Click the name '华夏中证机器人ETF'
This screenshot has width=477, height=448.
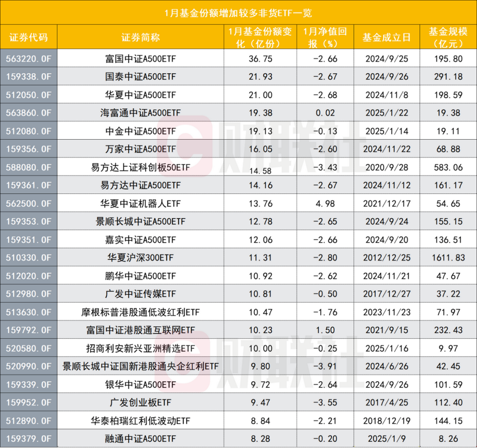tap(141, 204)
